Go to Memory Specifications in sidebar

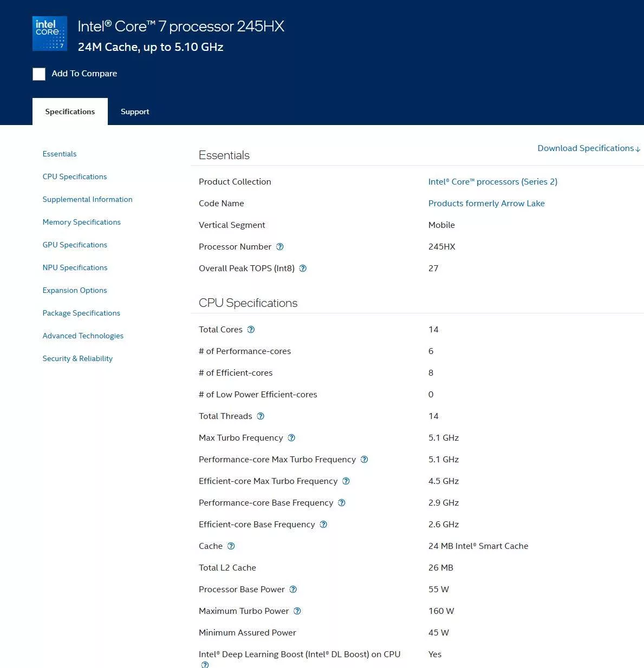81,222
